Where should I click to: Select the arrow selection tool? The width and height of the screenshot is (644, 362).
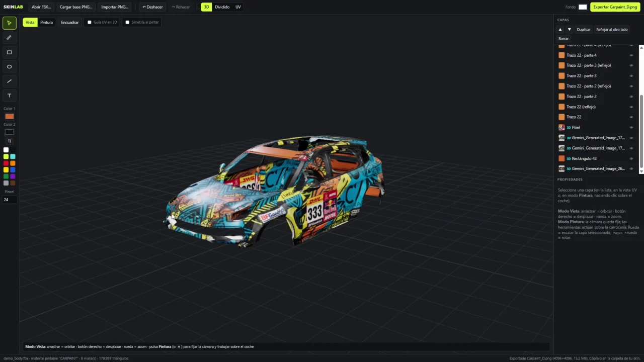coord(9,23)
